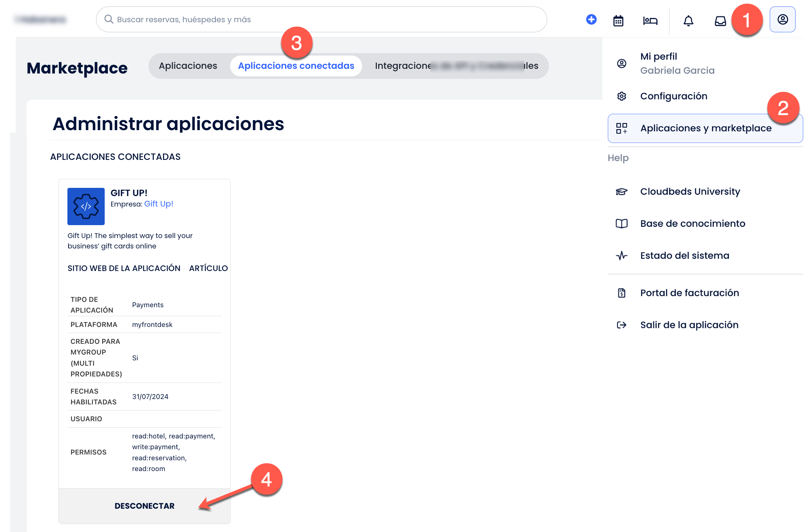
Task: Open Cloudbeds University link
Action: click(690, 191)
